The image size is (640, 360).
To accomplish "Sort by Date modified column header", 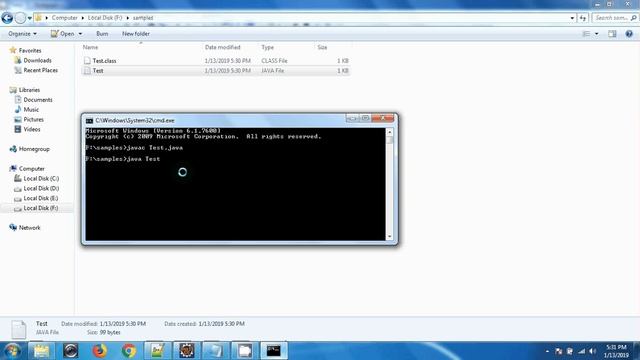I will (x=222, y=47).
